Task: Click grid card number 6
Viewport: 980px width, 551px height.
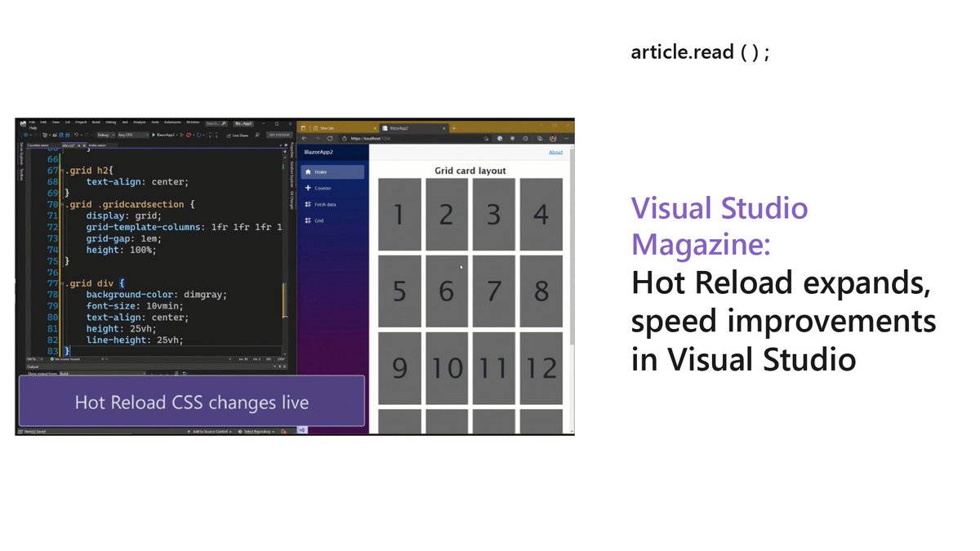Action: (447, 291)
